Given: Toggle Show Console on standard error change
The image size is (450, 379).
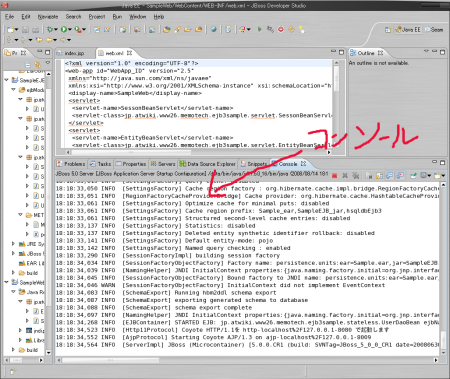Looking at the screenshot, I should click(x=400, y=175).
